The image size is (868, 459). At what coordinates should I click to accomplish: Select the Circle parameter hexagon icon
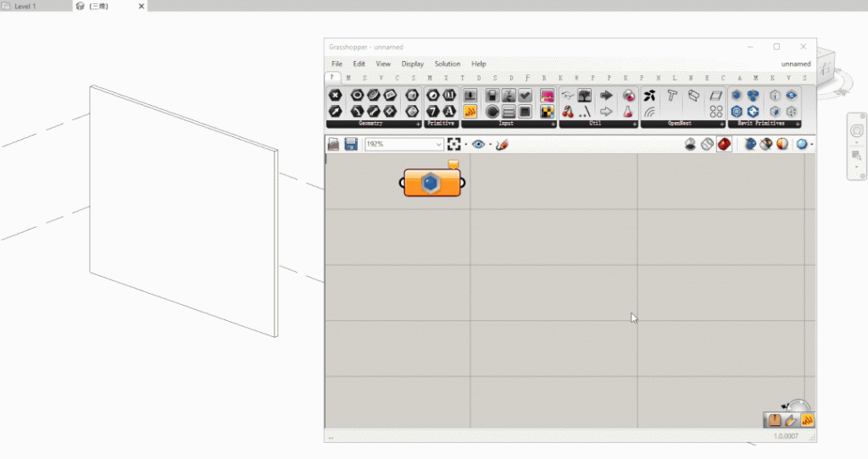(357, 95)
